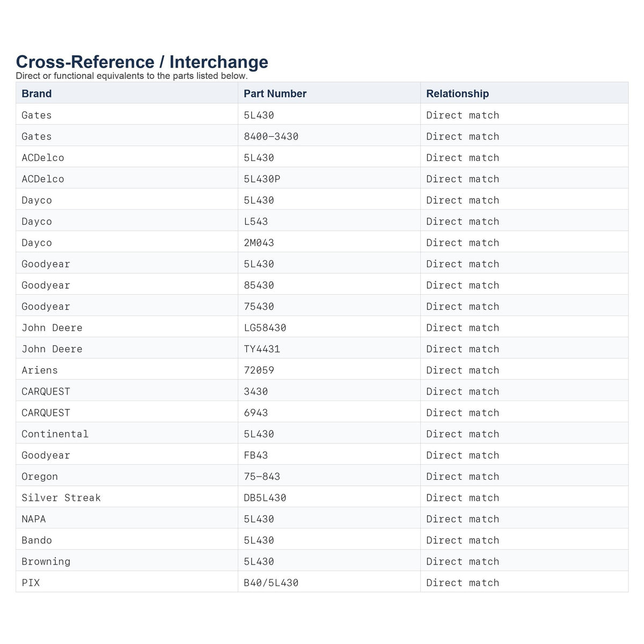
Task: Select 5L430 in the Bando row
Action: coord(259,540)
